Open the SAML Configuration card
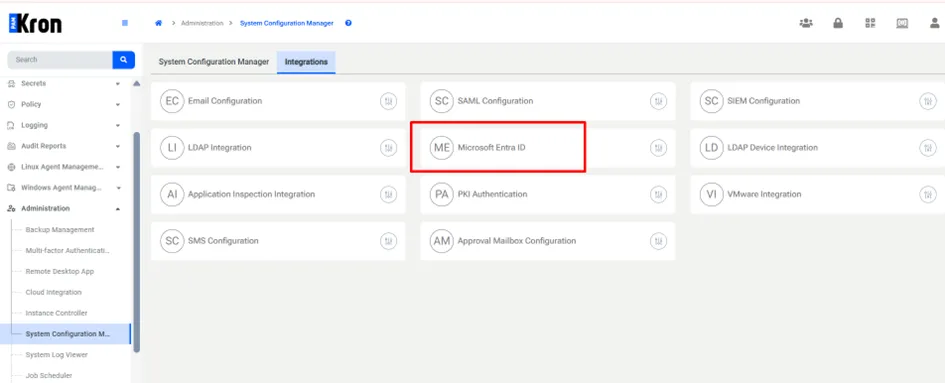 (x=548, y=101)
